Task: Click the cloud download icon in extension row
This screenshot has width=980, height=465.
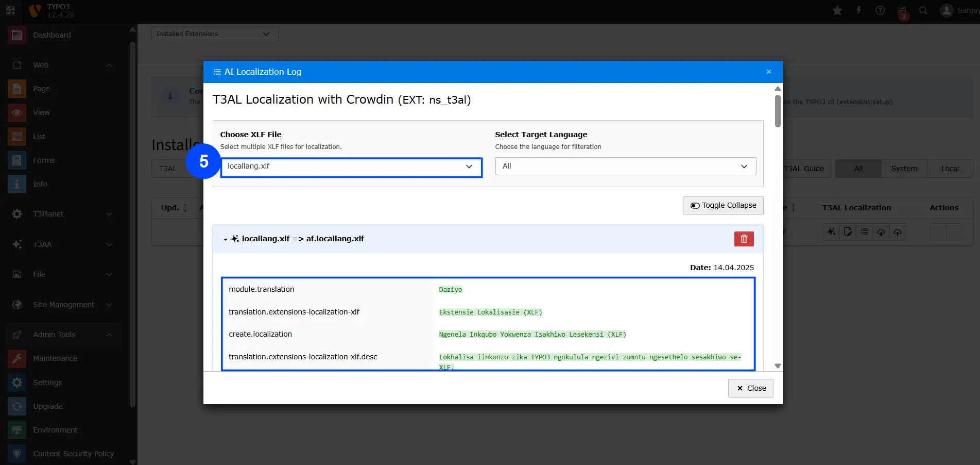Action: (881, 232)
